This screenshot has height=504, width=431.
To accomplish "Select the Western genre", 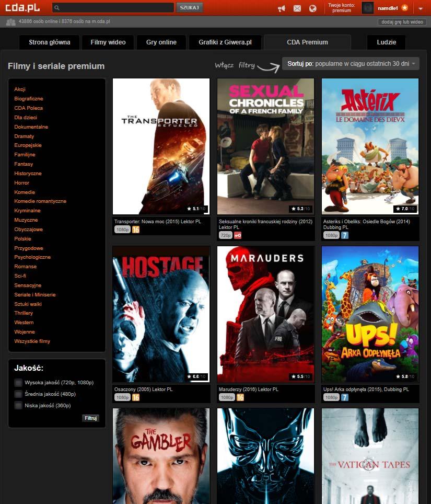I will (24, 323).
